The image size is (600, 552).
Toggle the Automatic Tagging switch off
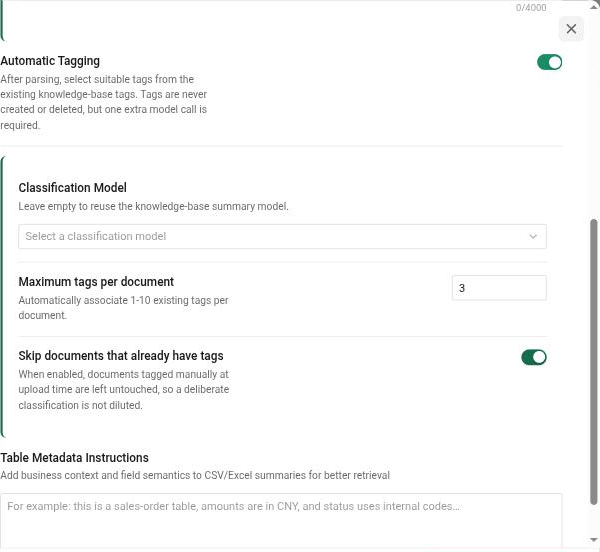pos(549,62)
